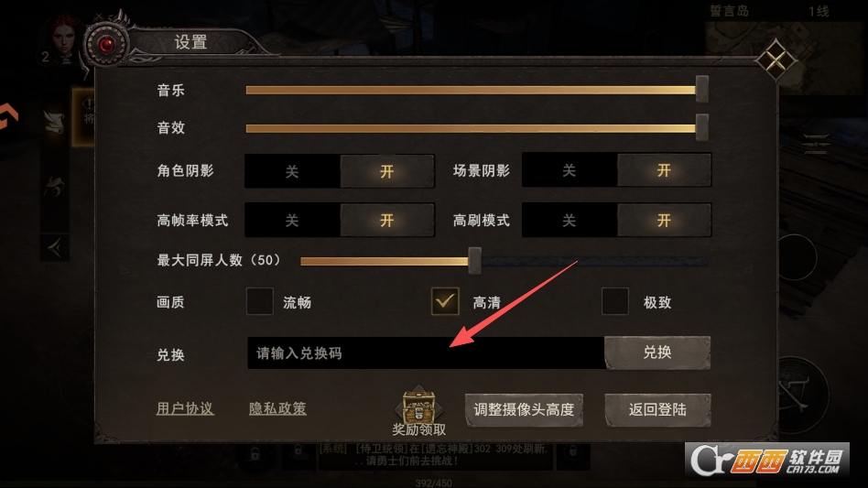Turn 角色阴影 to 关

click(292, 171)
